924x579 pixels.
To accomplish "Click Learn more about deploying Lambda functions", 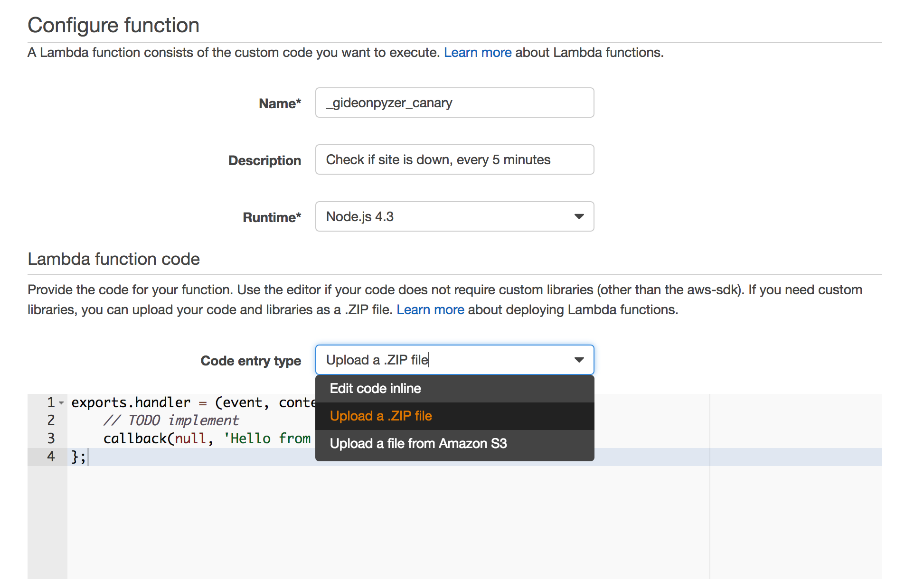I will [430, 309].
